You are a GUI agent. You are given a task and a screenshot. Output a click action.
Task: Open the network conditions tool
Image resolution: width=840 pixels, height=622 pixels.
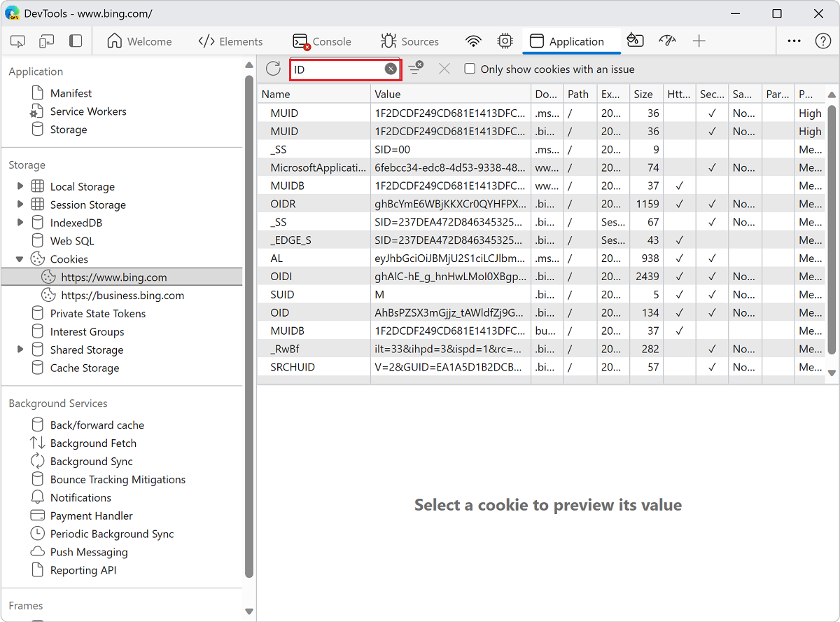click(473, 41)
